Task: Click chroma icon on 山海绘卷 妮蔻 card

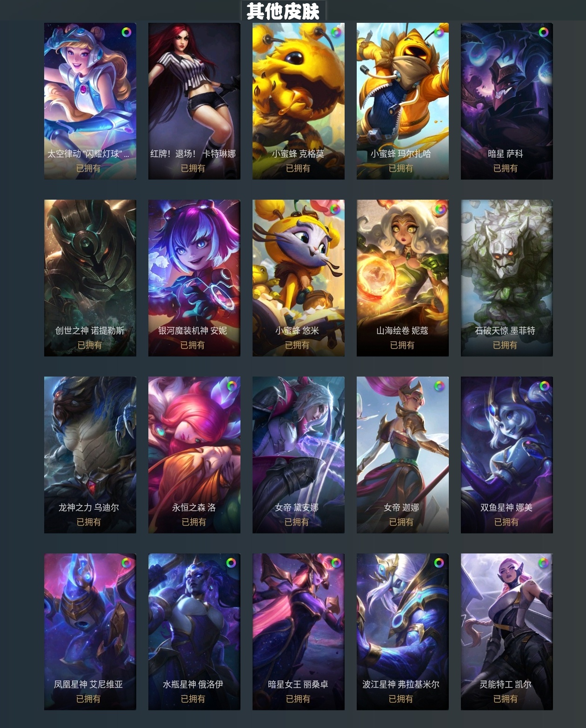Action: (x=439, y=209)
